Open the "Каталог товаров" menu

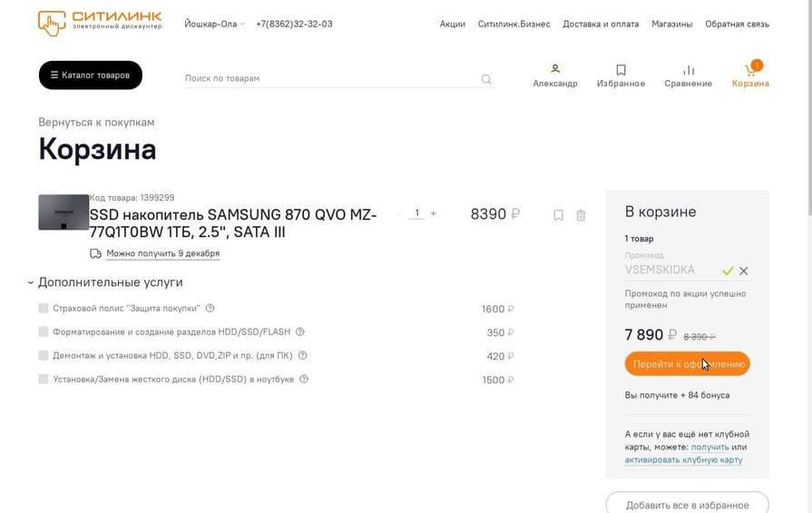[91, 75]
